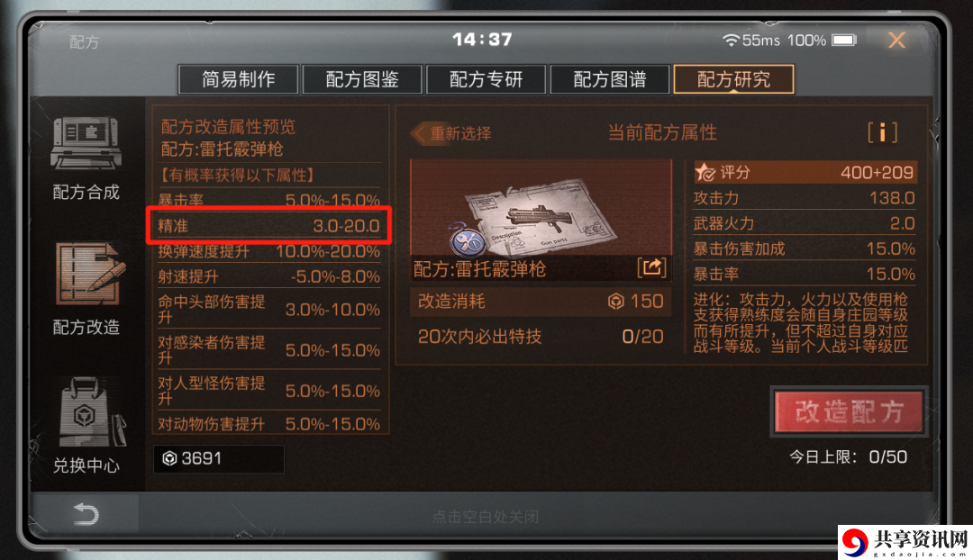The width and height of the screenshot is (973, 560).
Task: Click the back arrow icon at bottom left
Action: 86,514
